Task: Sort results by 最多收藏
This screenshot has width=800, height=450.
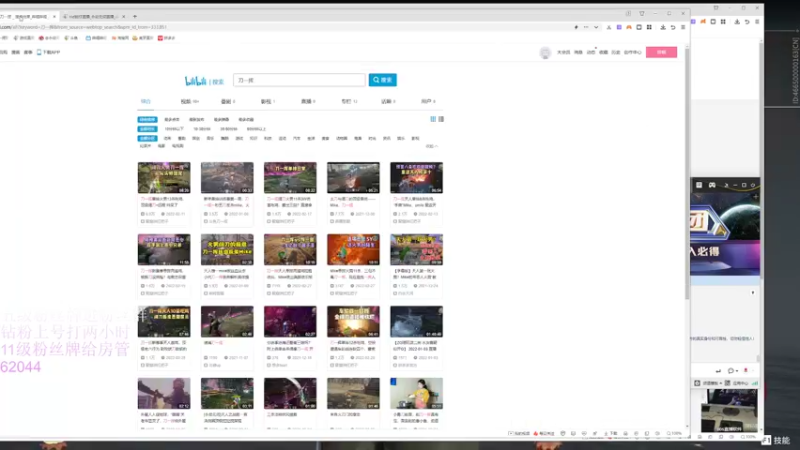Action: click(246, 119)
